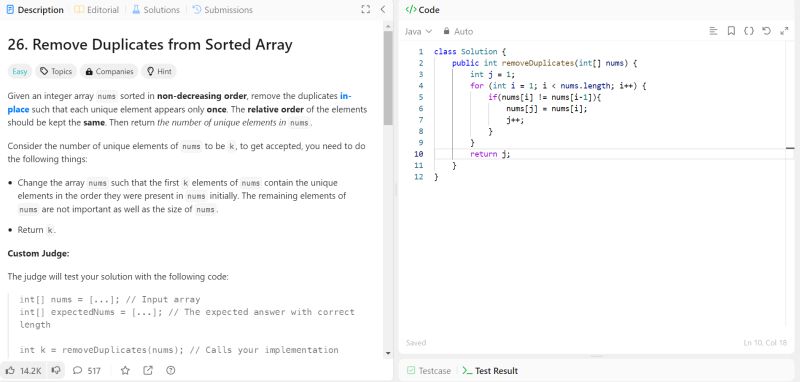The width and height of the screenshot is (800, 382).
Task: Click line number 1 in the gutter
Action: pyautogui.click(x=421, y=52)
